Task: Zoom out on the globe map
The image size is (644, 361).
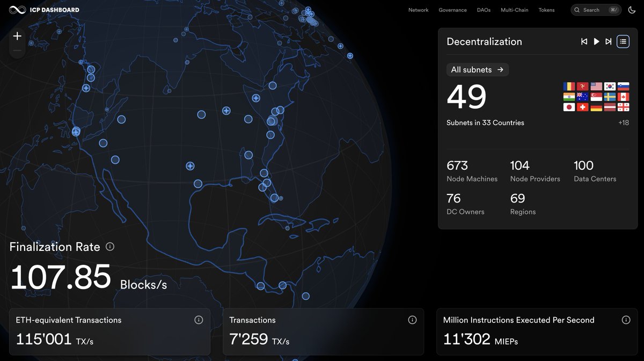Action: pos(17,50)
